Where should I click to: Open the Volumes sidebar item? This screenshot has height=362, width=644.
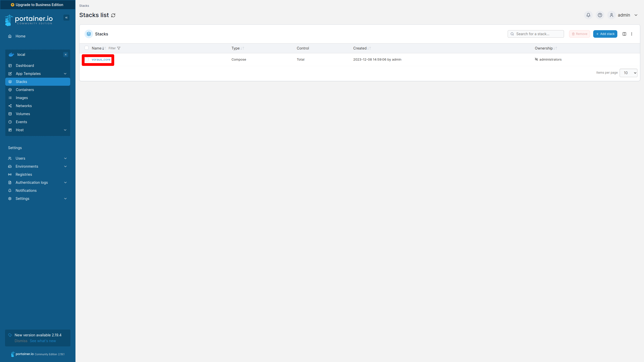[23, 114]
